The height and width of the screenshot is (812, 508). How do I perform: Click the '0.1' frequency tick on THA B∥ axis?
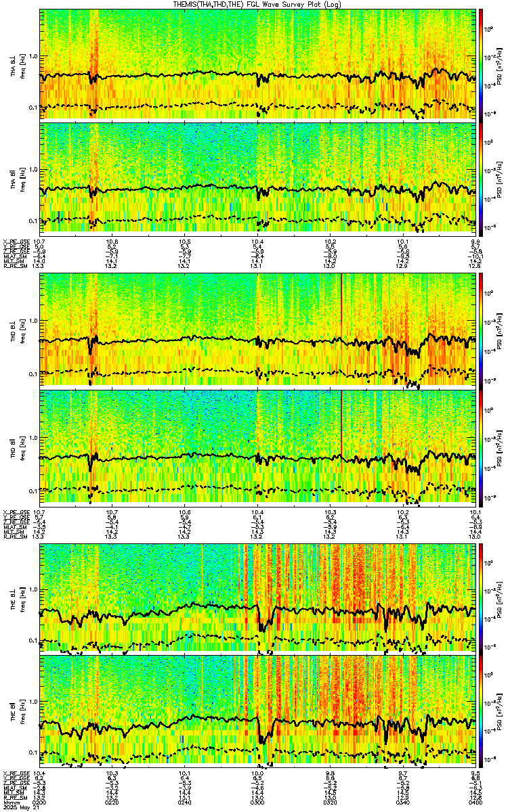coord(33,221)
